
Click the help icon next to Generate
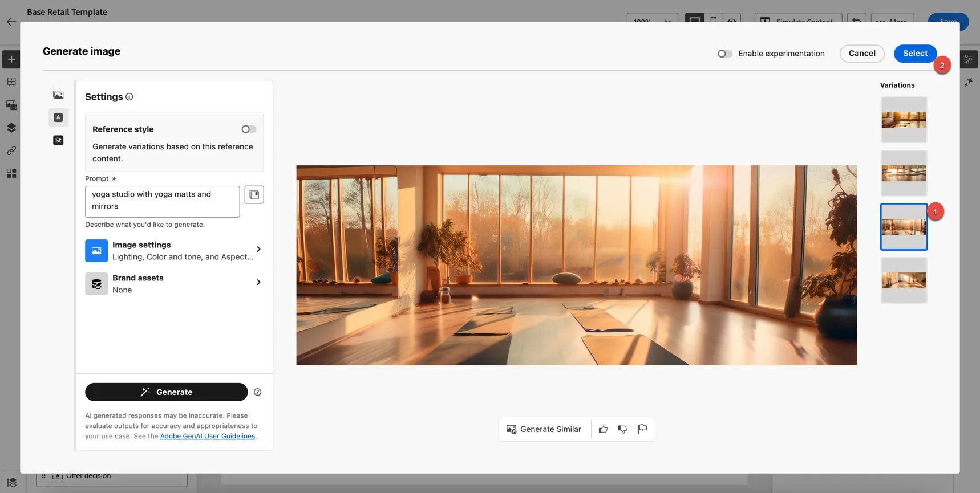(x=258, y=392)
